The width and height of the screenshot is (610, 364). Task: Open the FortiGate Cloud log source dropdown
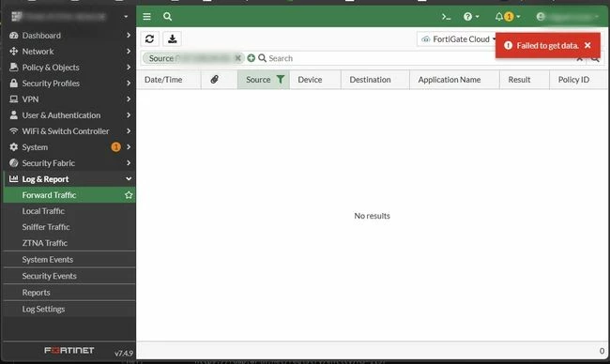(x=458, y=39)
